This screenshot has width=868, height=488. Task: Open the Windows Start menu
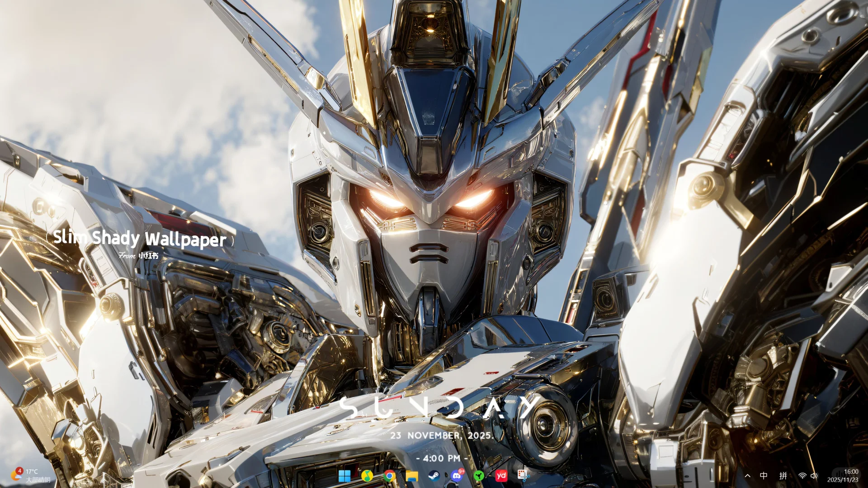coord(344,476)
